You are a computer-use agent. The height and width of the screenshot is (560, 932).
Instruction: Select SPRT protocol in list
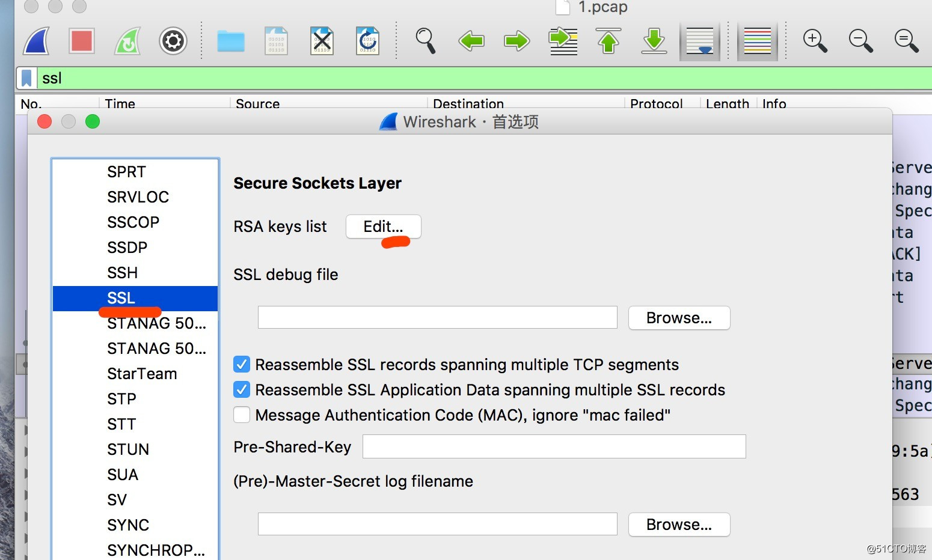click(x=135, y=172)
